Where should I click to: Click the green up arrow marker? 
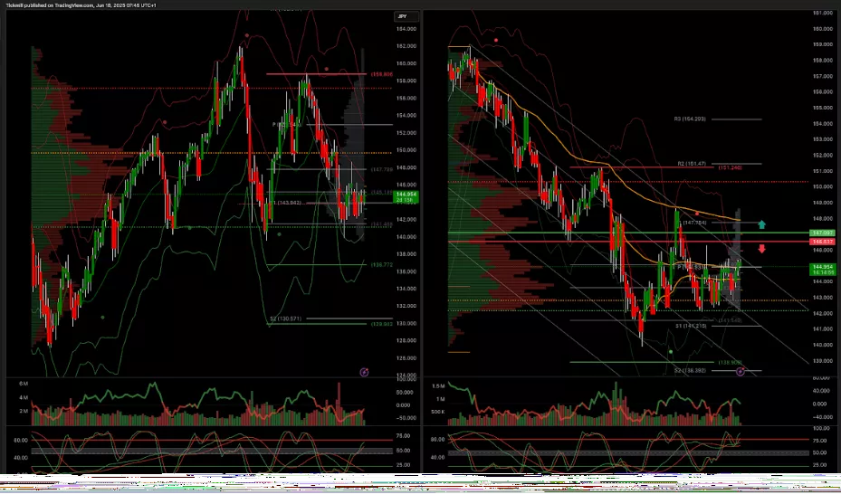tap(762, 224)
